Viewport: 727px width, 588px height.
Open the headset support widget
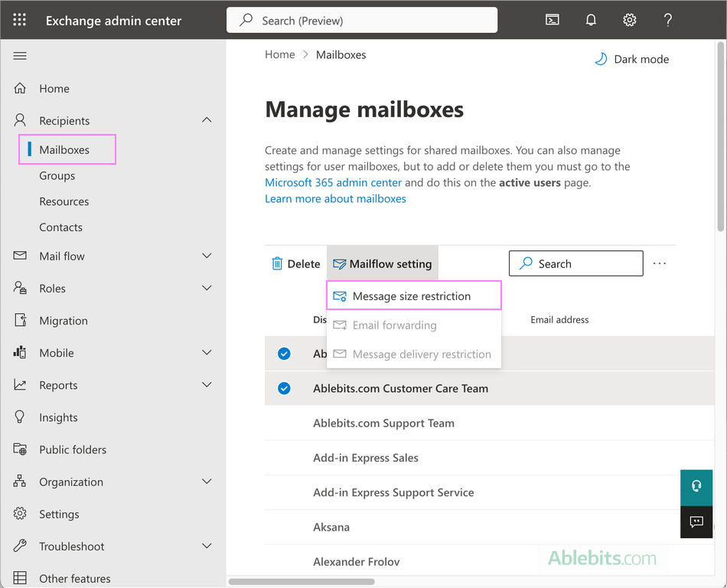[696, 488]
